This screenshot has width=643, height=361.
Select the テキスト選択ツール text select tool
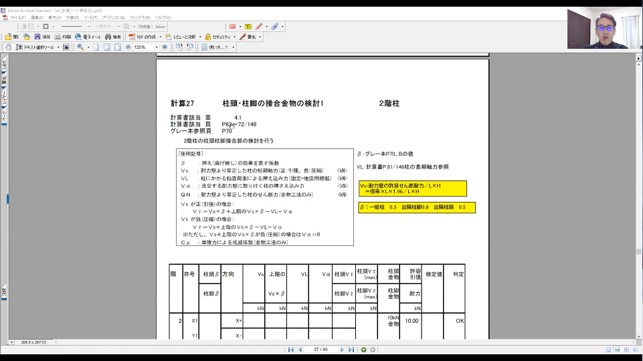[x=34, y=47]
